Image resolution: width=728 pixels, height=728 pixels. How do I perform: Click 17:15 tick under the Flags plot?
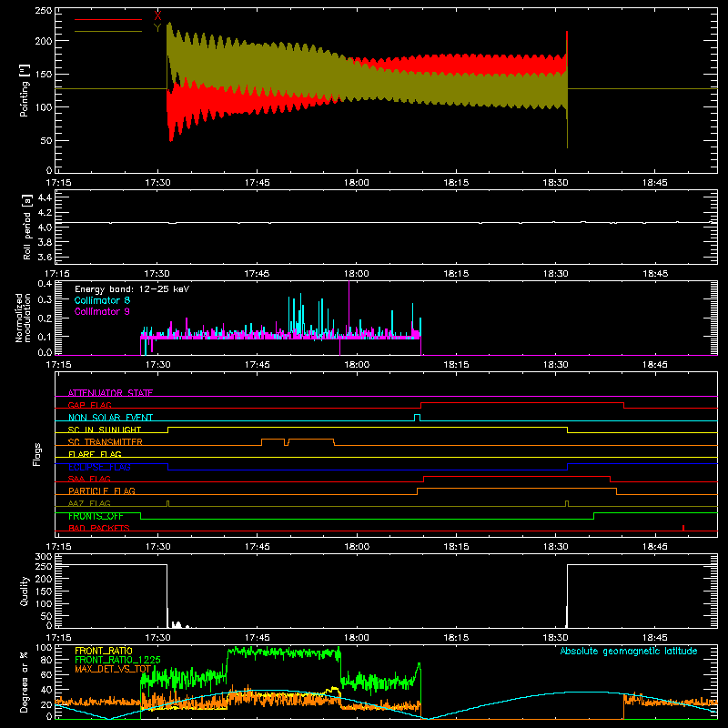[x=58, y=547]
